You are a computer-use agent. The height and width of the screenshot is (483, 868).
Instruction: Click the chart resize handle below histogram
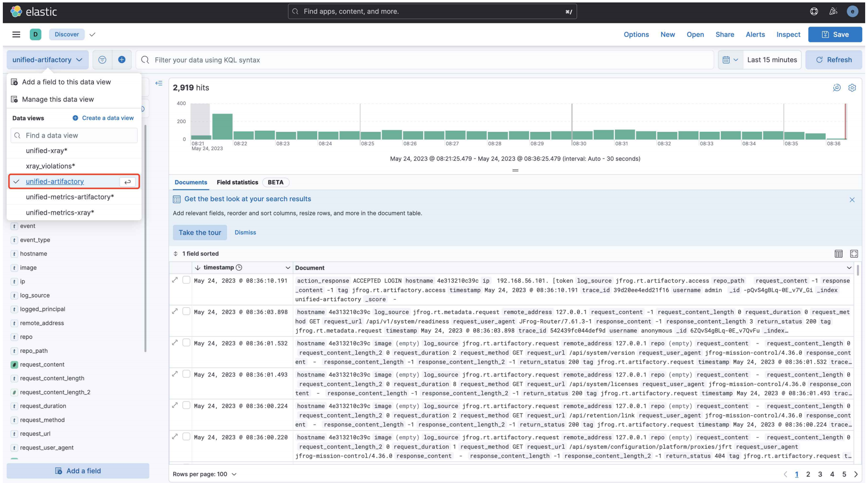515,170
